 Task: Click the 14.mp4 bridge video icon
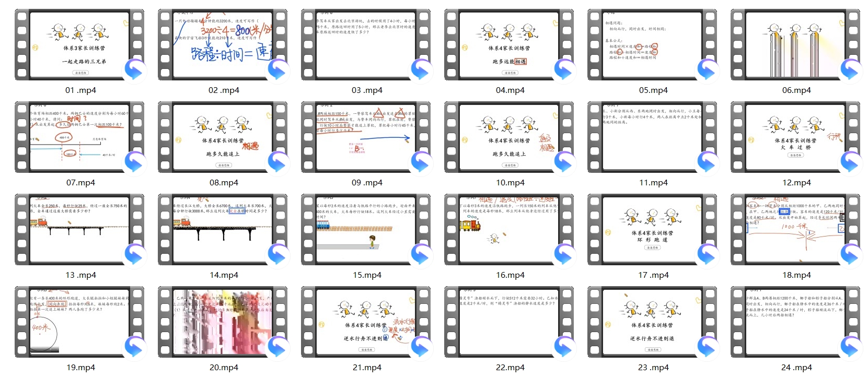click(223, 230)
